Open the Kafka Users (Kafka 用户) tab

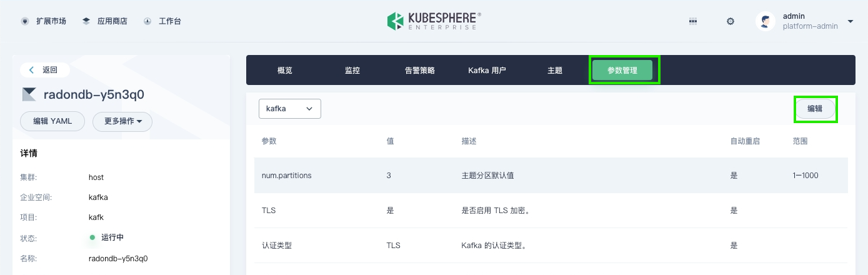pyautogui.click(x=487, y=71)
